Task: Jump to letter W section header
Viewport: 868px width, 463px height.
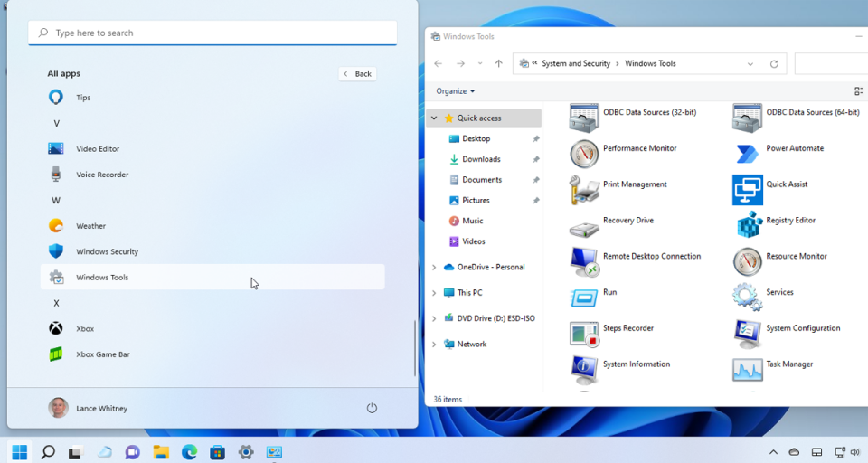Action: 56,201
